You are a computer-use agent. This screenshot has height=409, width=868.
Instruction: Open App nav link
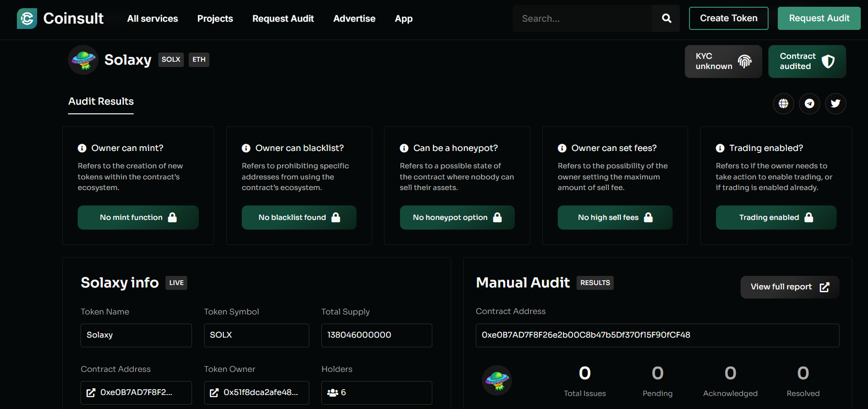(404, 18)
